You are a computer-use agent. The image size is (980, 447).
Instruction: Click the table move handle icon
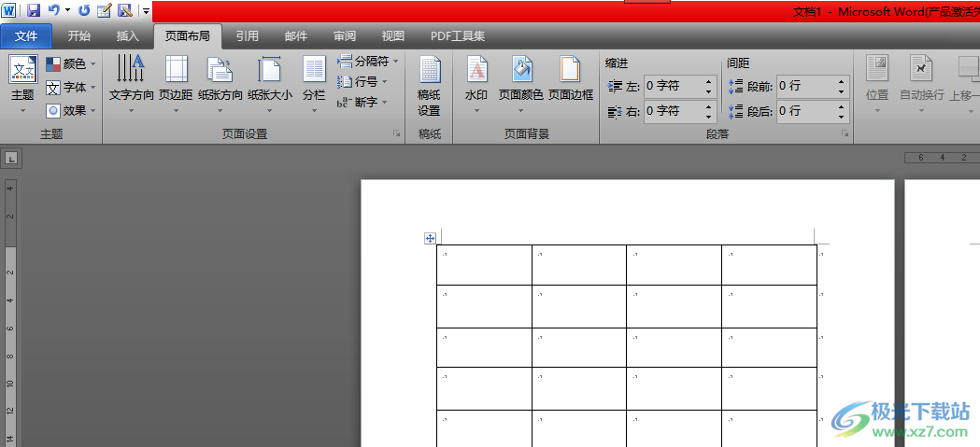[x=430, y=238]
